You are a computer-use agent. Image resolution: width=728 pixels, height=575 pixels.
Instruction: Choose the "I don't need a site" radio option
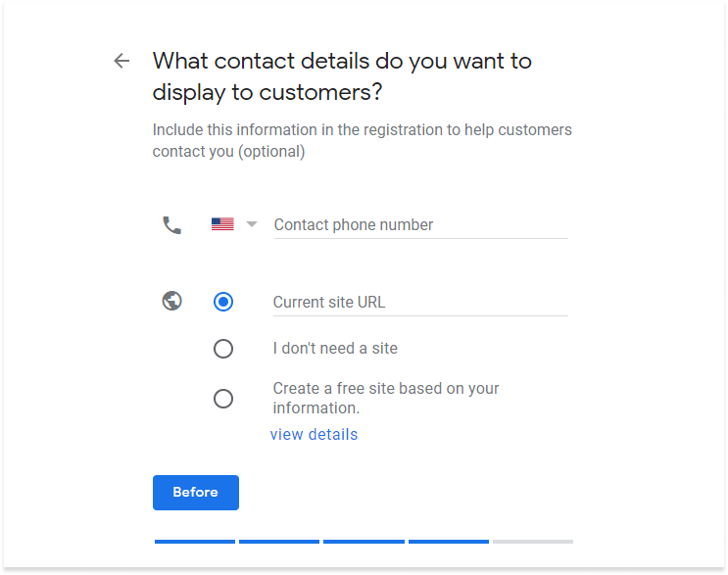click(223, 349)
